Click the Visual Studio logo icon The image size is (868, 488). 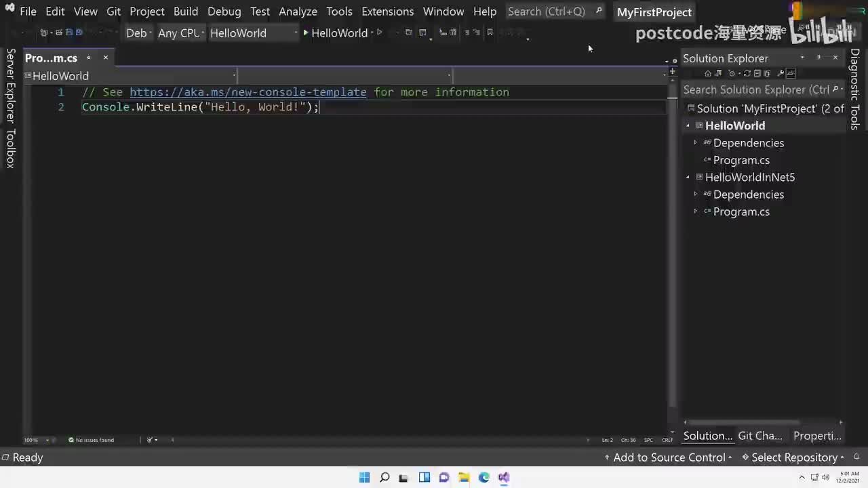click(9, 8)
